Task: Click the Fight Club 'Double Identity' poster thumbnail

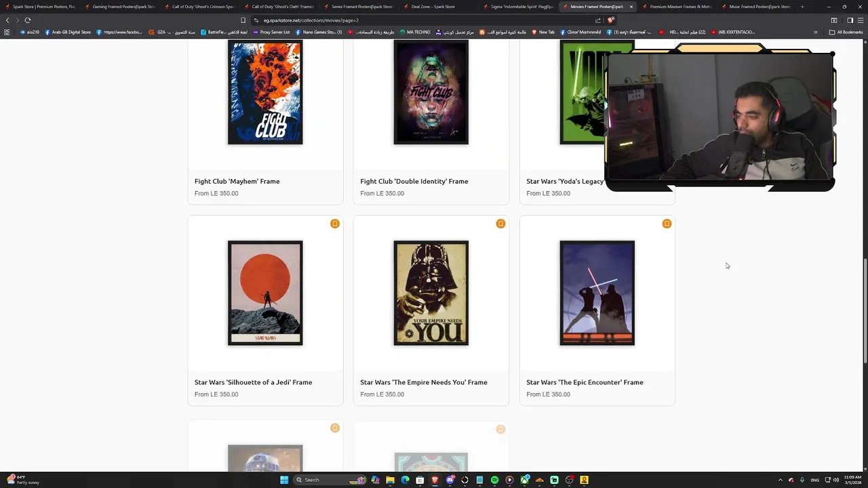Action: click(431, 92)
